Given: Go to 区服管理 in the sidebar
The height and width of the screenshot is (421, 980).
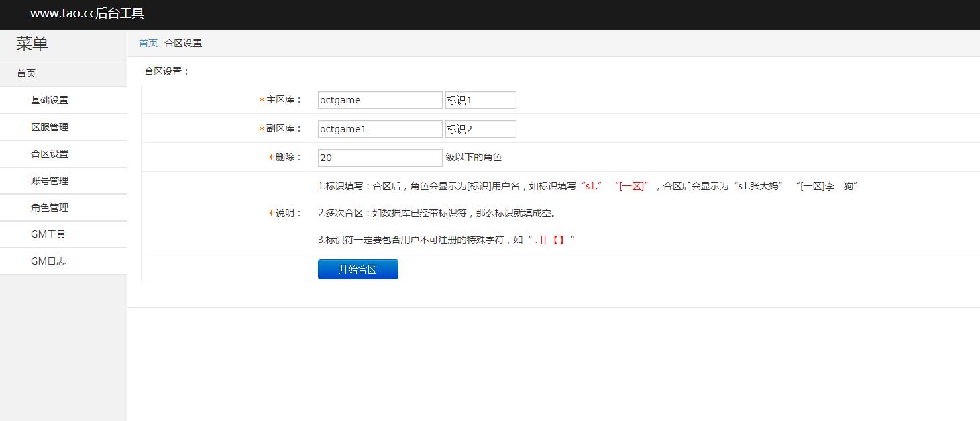Looking at the screenshot, I should 50,127.
